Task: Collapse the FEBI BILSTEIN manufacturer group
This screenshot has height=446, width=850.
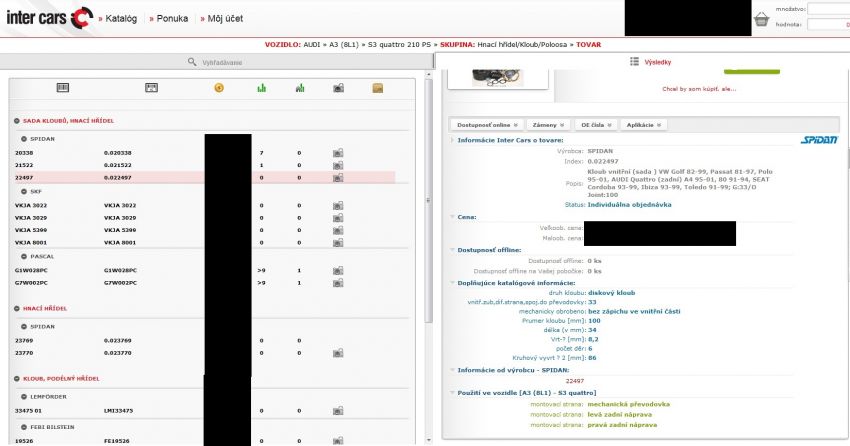Action: coord(24,427)
